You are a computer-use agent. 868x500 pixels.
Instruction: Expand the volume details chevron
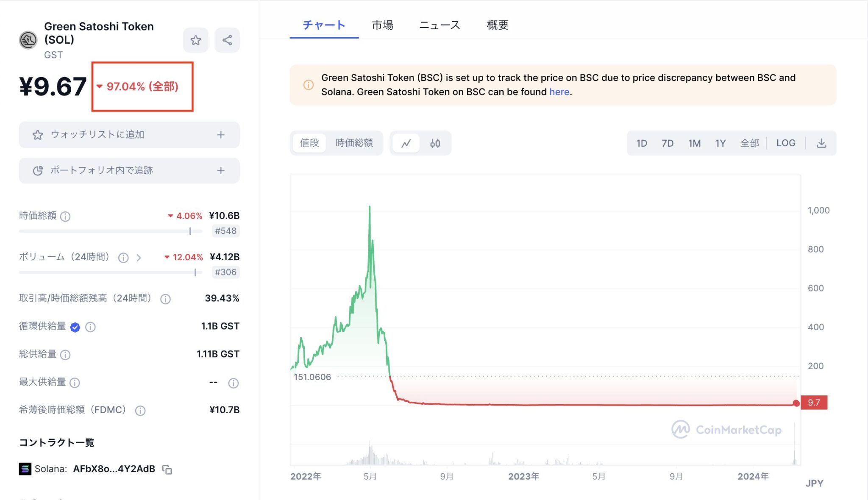pyautogui.click(x=139, y=257)
